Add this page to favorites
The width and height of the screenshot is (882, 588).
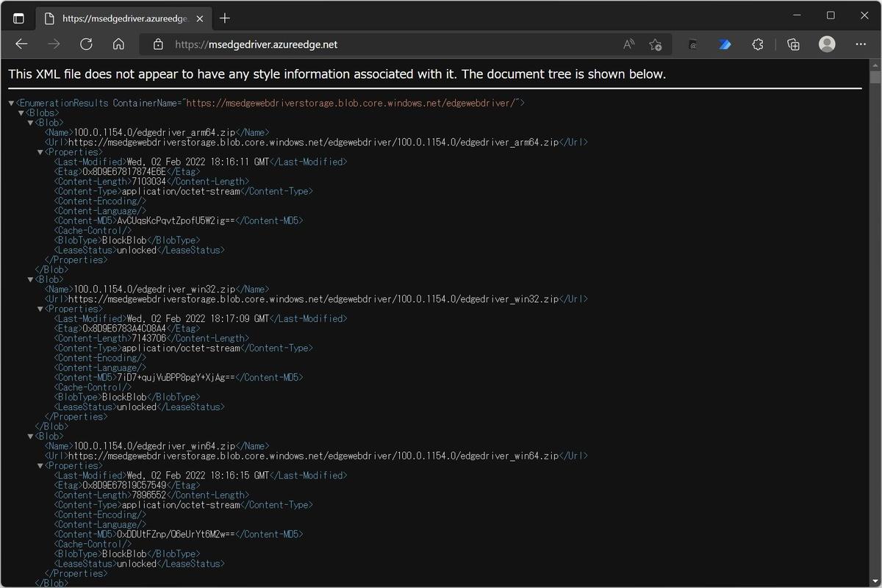point(656,44)
